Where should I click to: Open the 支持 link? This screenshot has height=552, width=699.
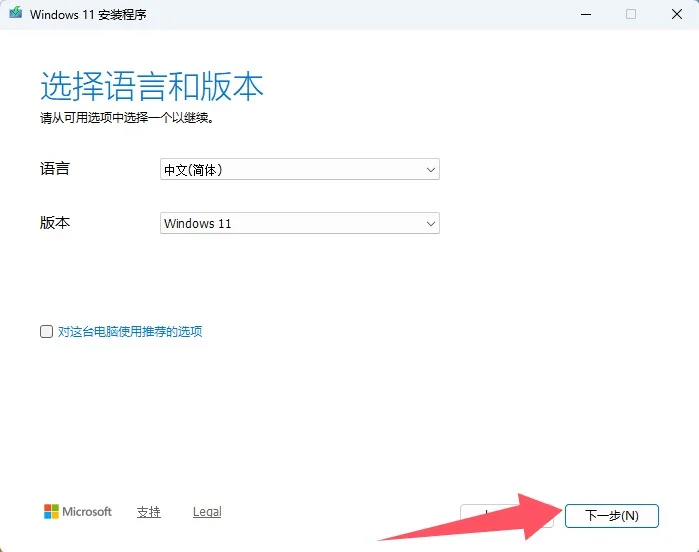tap(148, 512)
